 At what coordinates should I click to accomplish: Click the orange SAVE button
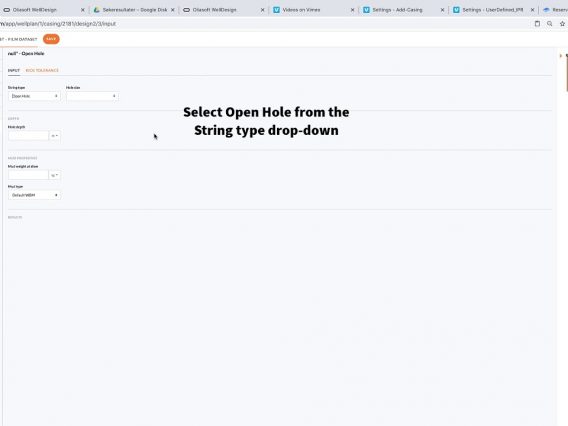pyautogui.click(x=51, y=39)
